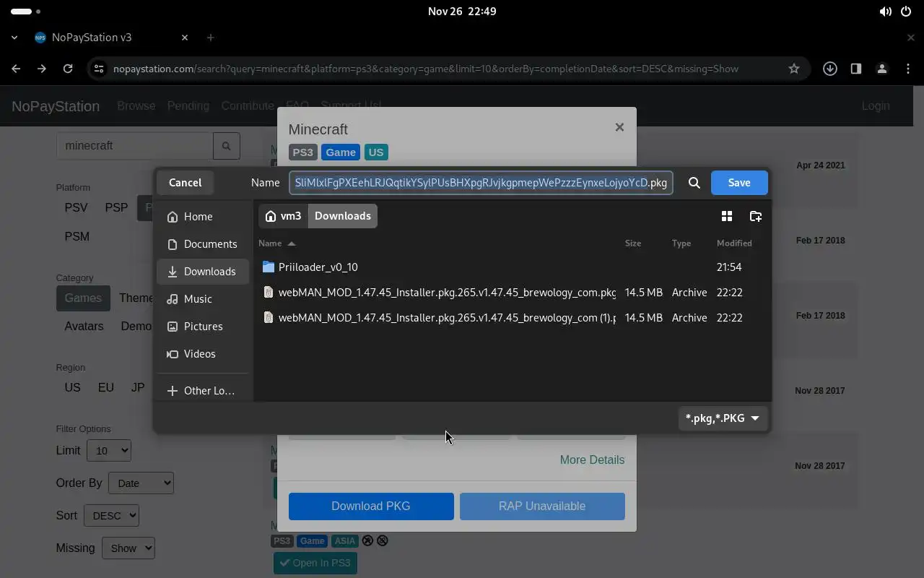Image resolution: width=924 pixels, height=578 pixels.
Task: Select EU region filter
Action: pos(105,388)
